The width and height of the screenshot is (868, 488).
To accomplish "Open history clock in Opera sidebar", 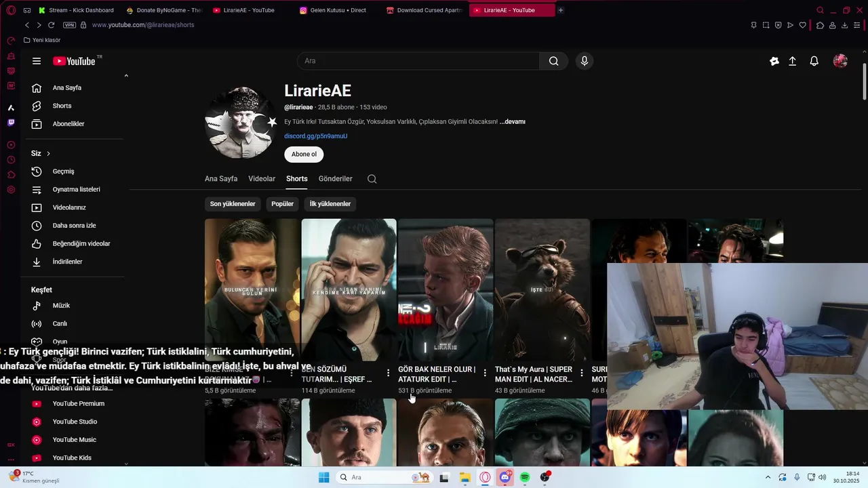I will coord(11,160).
